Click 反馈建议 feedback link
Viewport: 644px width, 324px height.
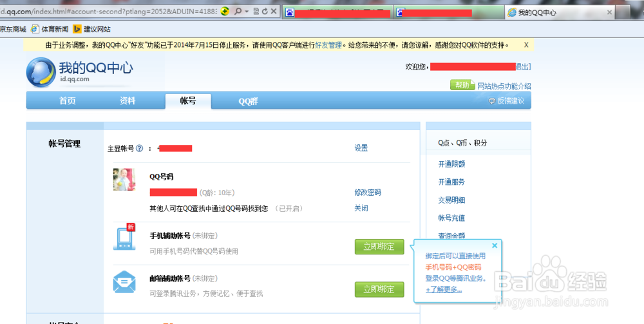506,101
